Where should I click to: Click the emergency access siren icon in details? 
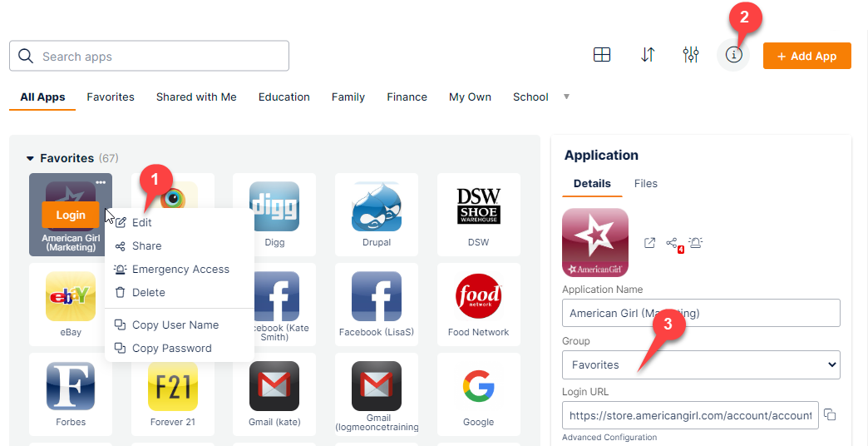pyautogui.click(x=695, y=242)
